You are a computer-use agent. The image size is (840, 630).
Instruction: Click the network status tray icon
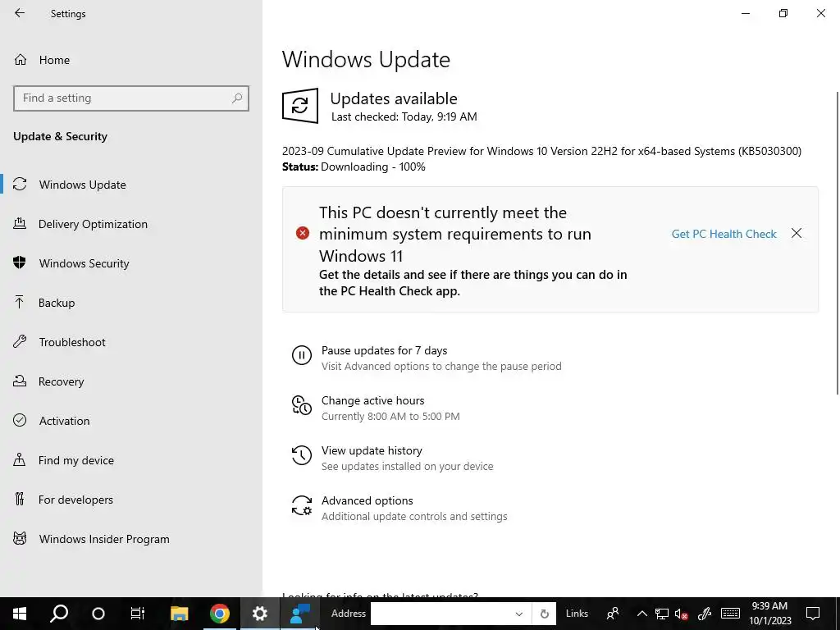click(662, 614)
